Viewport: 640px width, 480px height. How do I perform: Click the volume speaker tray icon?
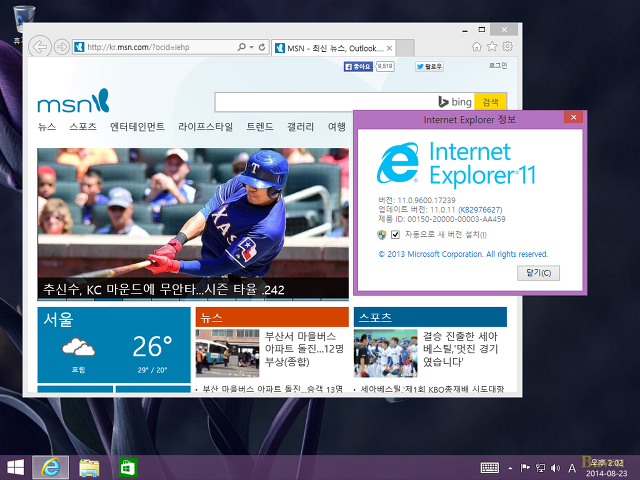(x=555, y=468)
